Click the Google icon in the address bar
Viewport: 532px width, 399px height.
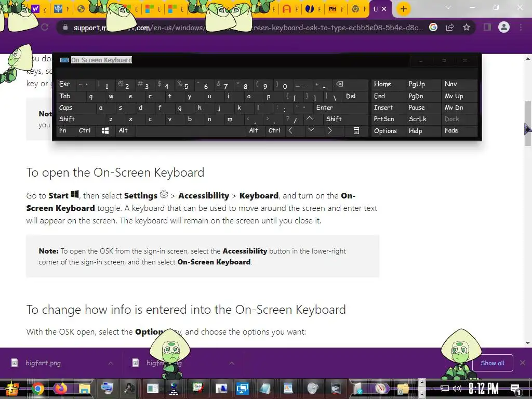point(433,27)
